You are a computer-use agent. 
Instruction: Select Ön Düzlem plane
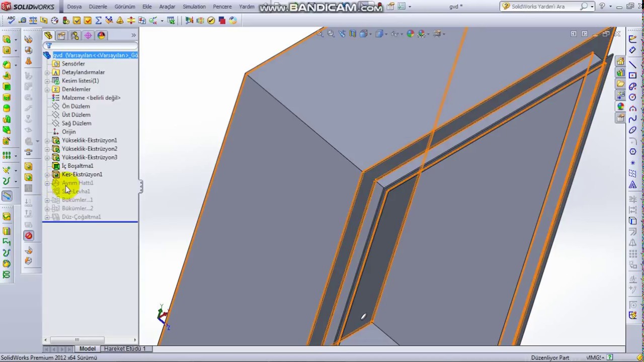pyautogui.click(x=75, y=106)
